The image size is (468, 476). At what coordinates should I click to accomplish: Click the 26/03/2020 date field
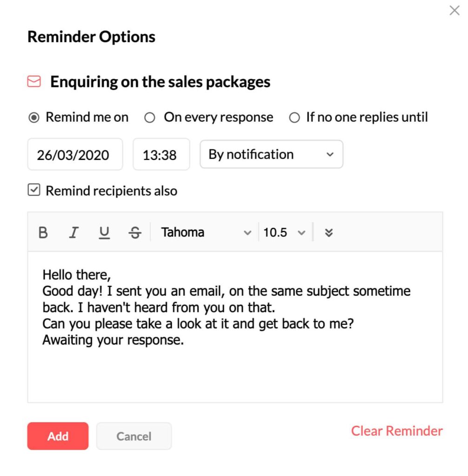coord(75,154)
